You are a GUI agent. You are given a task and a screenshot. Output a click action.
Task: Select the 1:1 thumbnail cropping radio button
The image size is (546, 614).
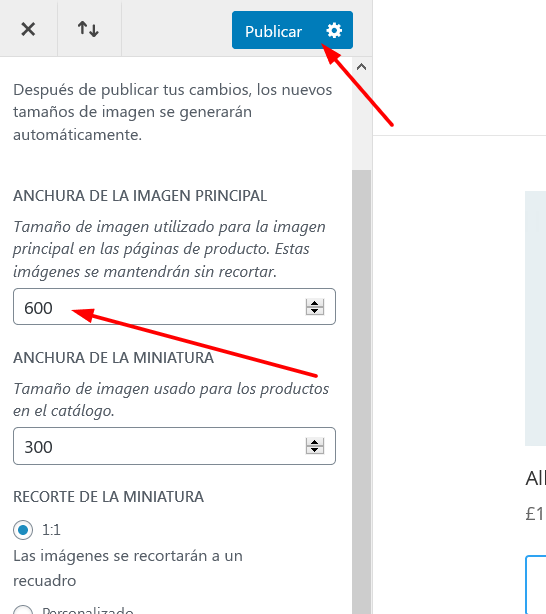[x=23, y=530]
